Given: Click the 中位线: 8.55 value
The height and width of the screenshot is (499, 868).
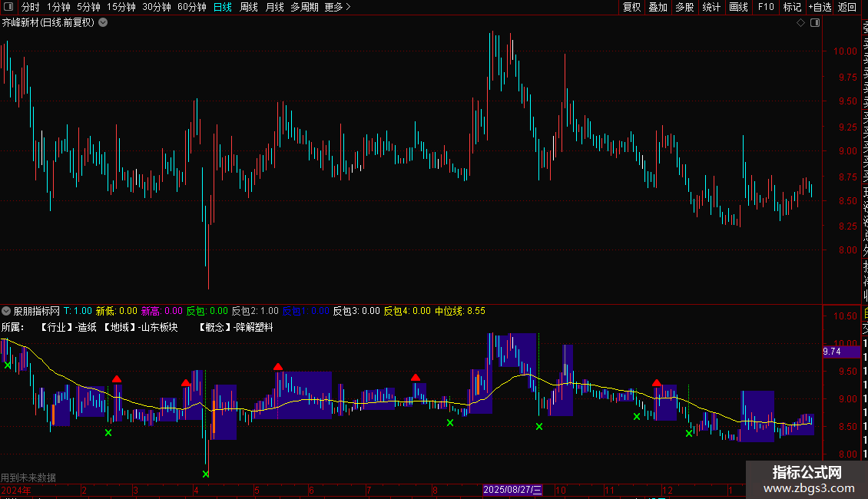Looking at the screenshot, I should coord(460,311).
